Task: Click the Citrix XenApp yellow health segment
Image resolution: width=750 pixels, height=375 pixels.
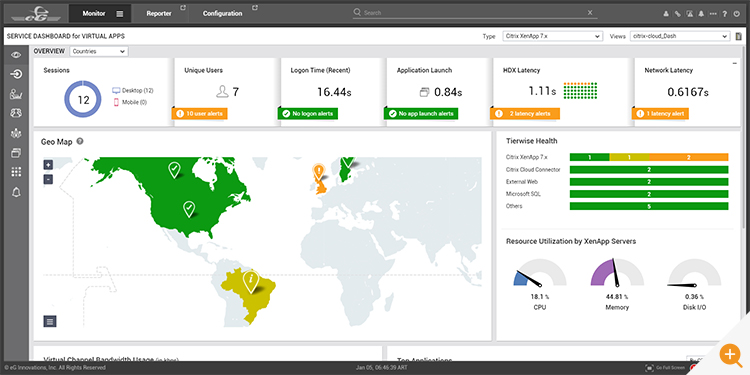Action: [x=629, y=157]
